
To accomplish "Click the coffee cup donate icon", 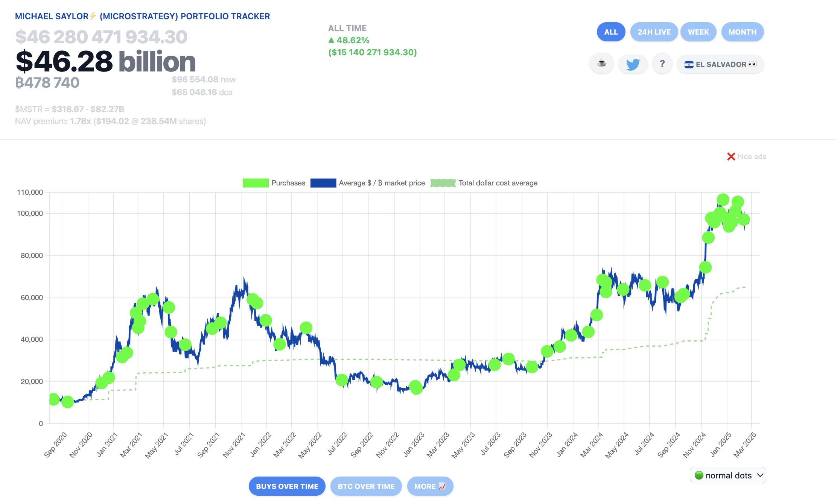I will coord(602,64).
